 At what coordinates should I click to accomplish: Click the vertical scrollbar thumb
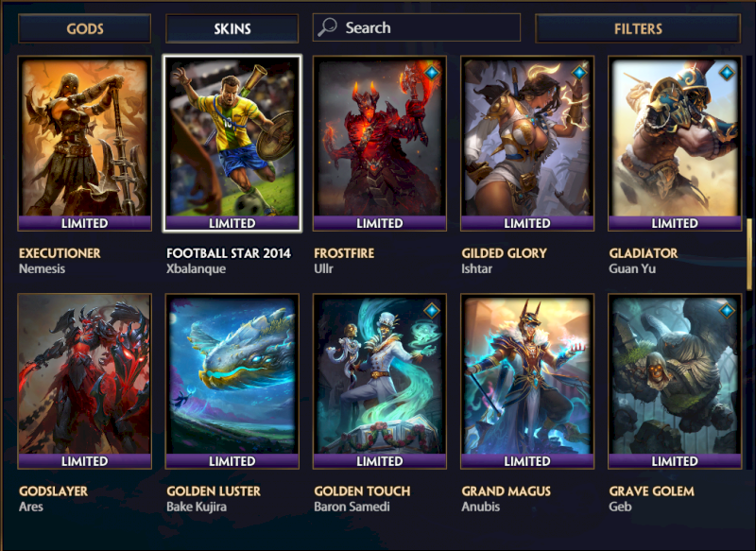(749, 254)
